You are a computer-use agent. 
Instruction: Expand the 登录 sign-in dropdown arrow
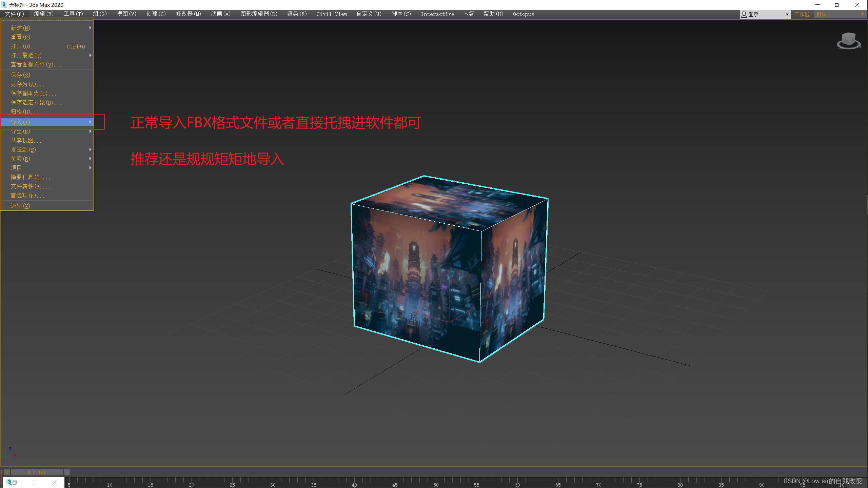point(787,14)
